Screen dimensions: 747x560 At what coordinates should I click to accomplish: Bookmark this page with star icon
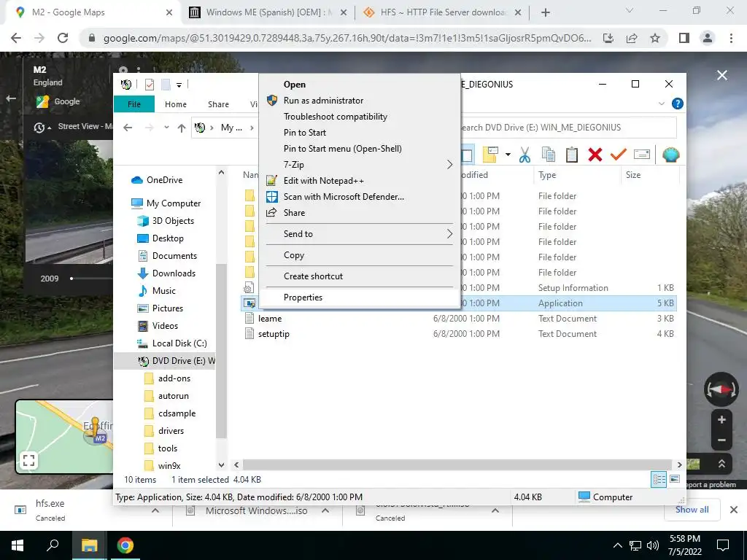point(655,38)
